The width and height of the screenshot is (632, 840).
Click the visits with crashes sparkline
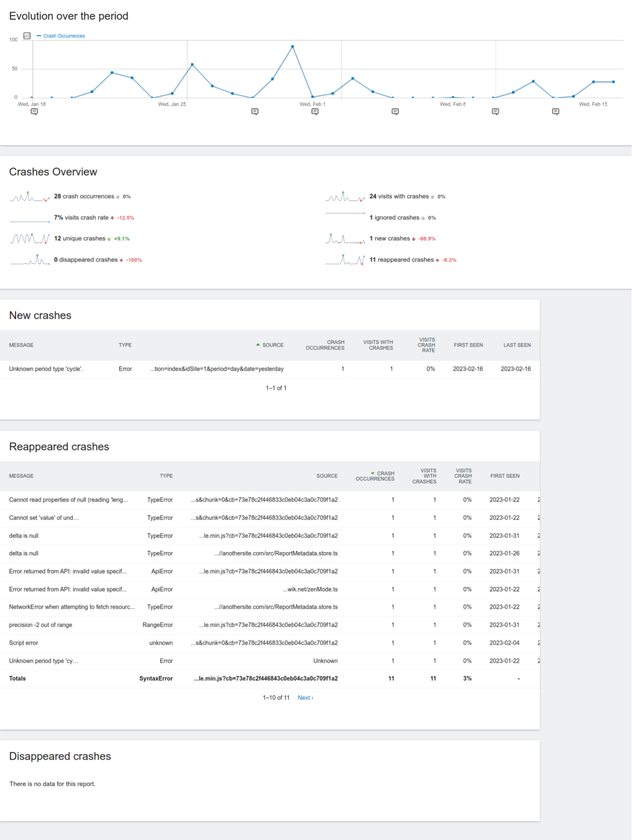point(345,197)
